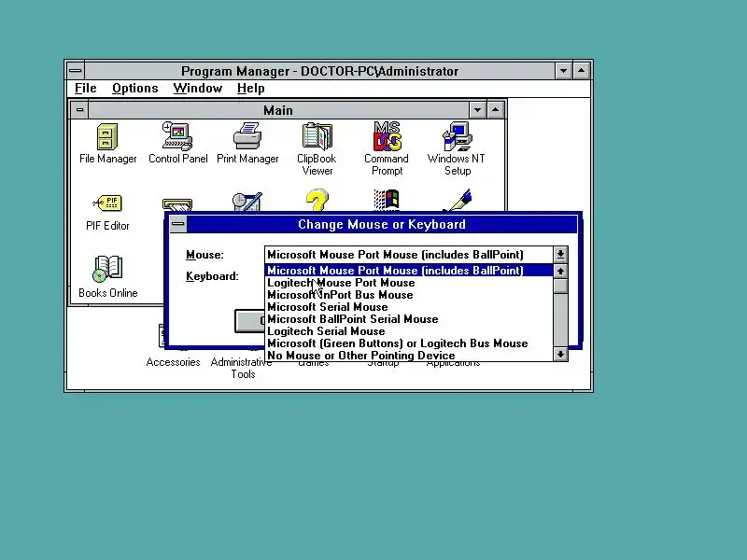The image size is (747, 560).
Task: Choose Microsoft BallPoint Serial Mouse
Action: click(409, 319)
